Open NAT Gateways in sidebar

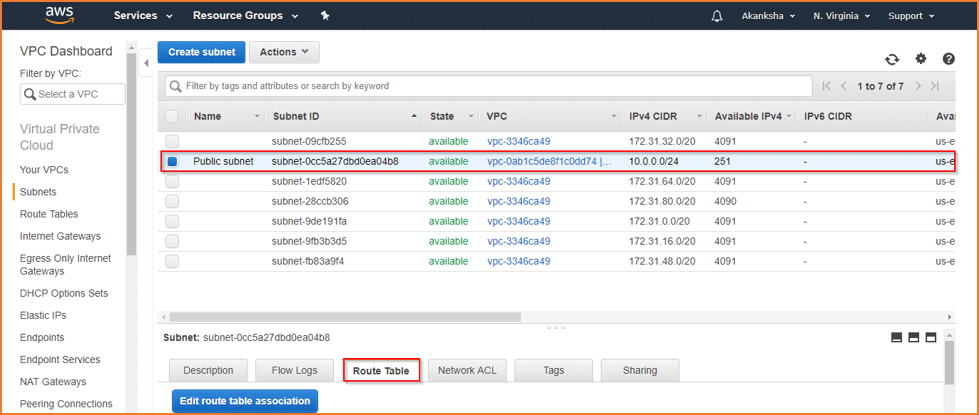53,381
